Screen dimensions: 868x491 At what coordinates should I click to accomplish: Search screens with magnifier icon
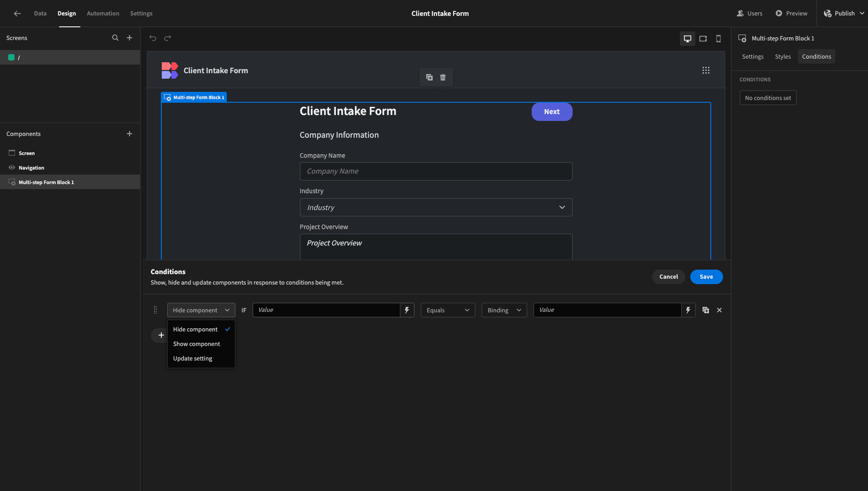pos(115,38)
